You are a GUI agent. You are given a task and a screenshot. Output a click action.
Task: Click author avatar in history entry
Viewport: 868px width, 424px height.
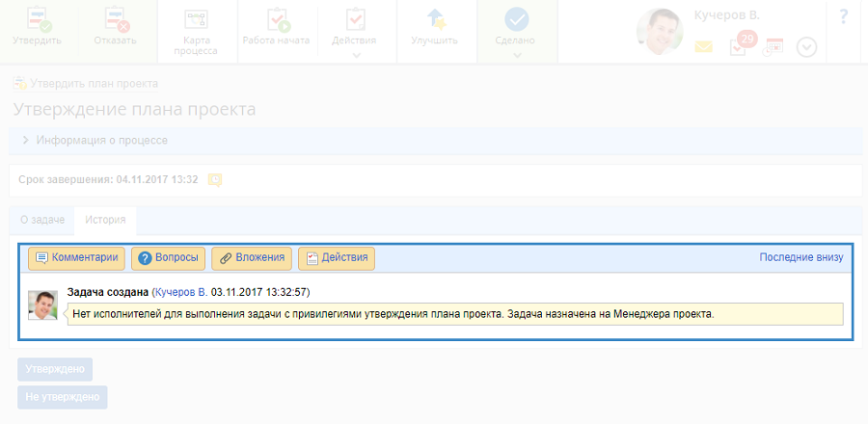pos(42,305)
